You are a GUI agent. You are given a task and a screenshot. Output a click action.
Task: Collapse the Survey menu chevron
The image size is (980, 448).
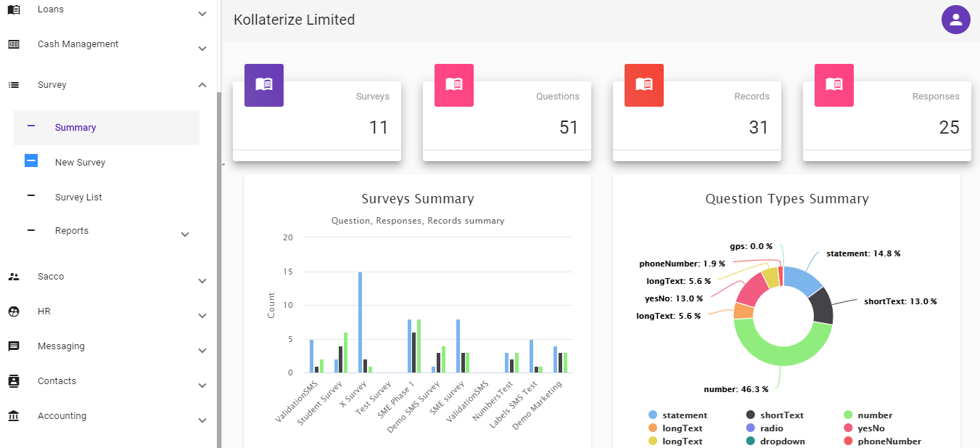(x=202, y=85)
